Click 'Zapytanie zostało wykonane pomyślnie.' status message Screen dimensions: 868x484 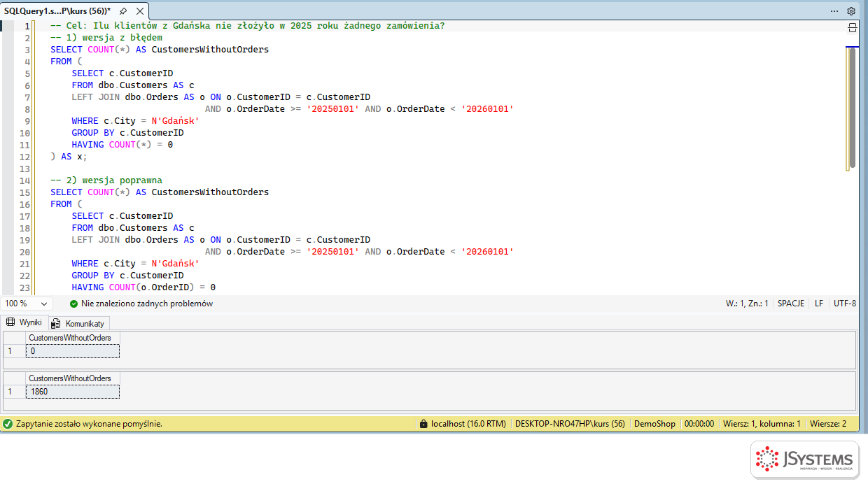[89, 424]
